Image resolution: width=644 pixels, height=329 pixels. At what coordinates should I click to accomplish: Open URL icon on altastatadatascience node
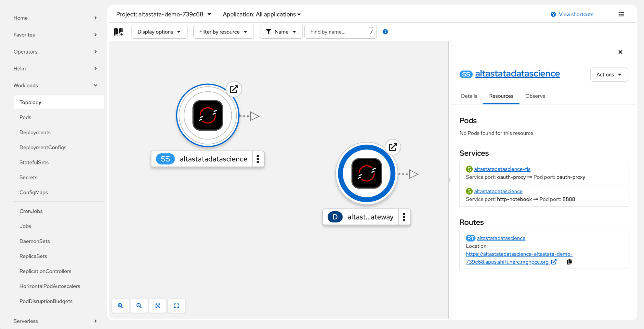234,89
